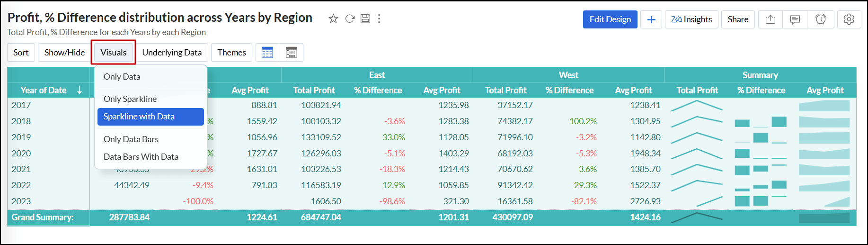This screenshot has width=868, height=245.
Task: Click the plus button beside Edit Design
Action: 651,19
